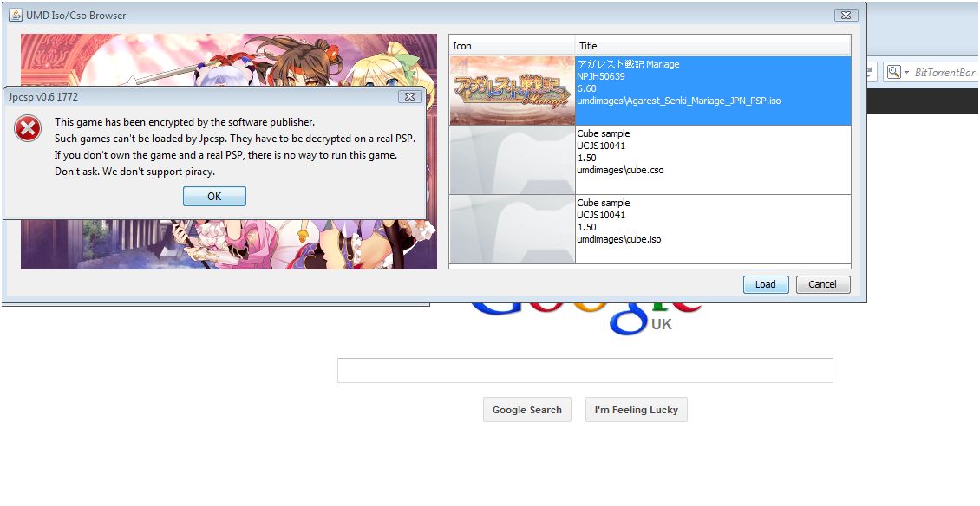The height and width of the screenshot is (506, 980).
Task: Close the UMD Iso/Cso Browser window
Action: 846,15
